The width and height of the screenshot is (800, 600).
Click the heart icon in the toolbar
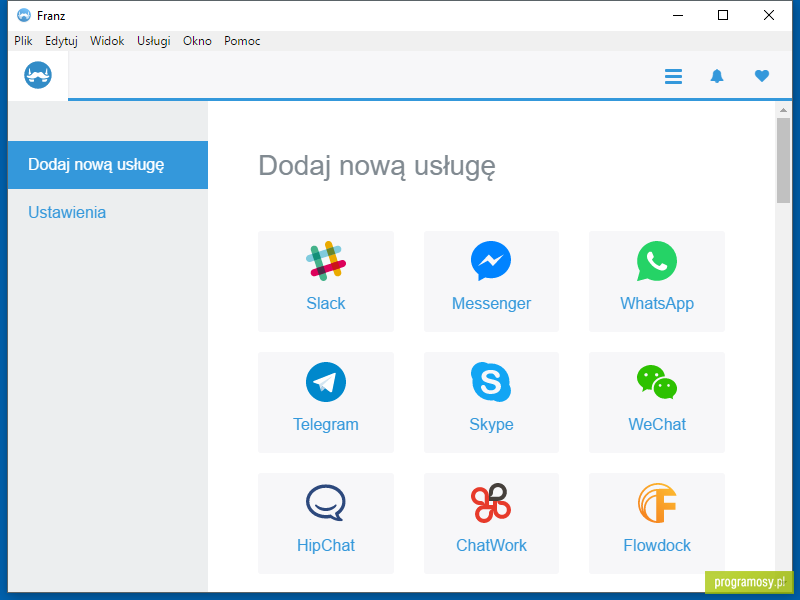click(762, 76)
